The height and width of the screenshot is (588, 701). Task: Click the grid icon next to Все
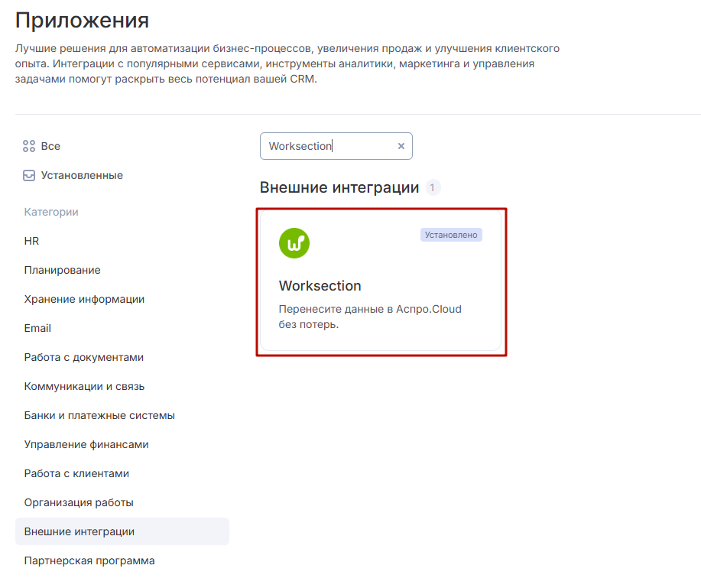(29, 146)
